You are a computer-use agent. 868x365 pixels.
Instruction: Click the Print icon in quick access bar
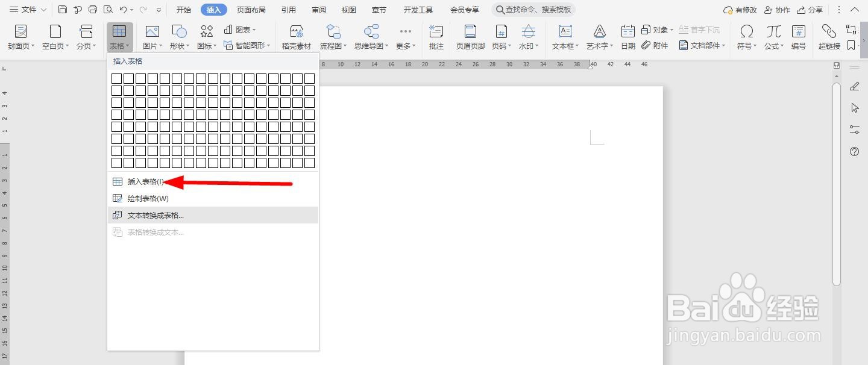(93, 10)
